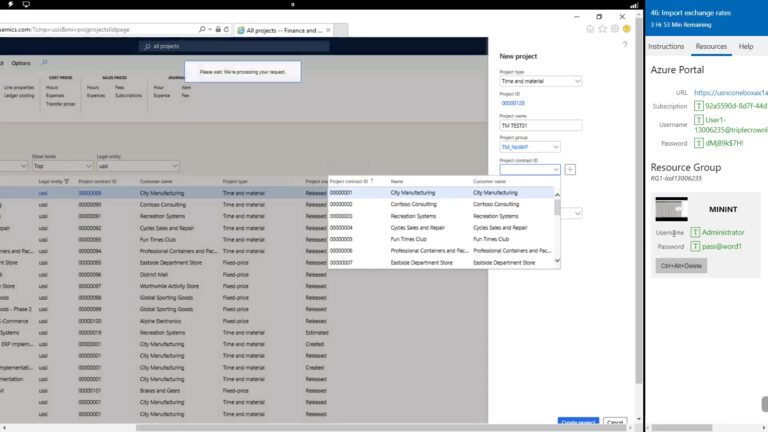Click Ledger posting in the ribbon
768x432 pixels.
click(19, 96)
